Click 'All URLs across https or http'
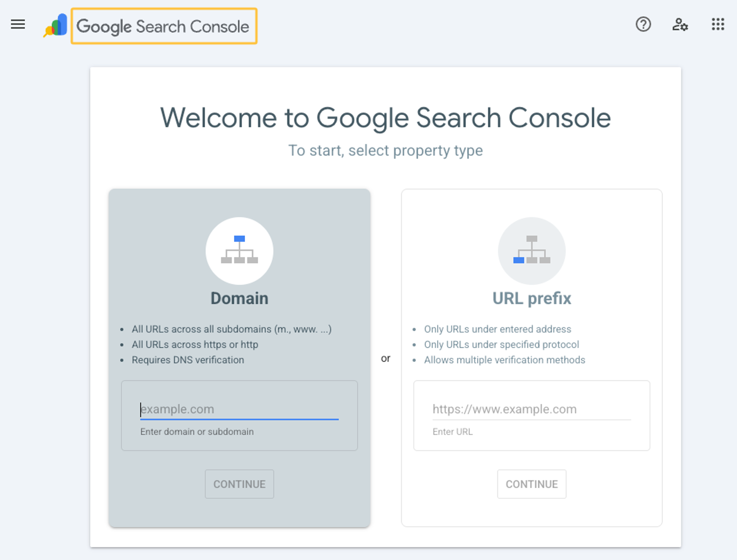Screen dimensions: 737x560 coord(195,344)
